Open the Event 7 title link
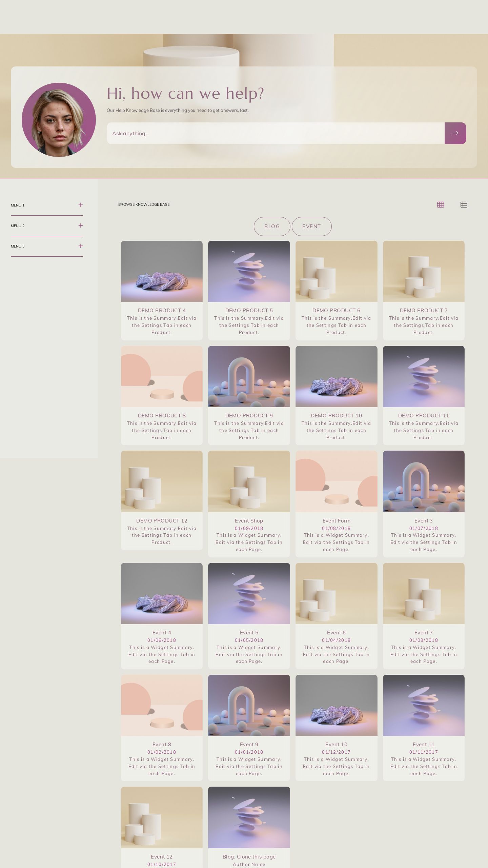The width and height of the screenshot is (488, 868). 423,633
